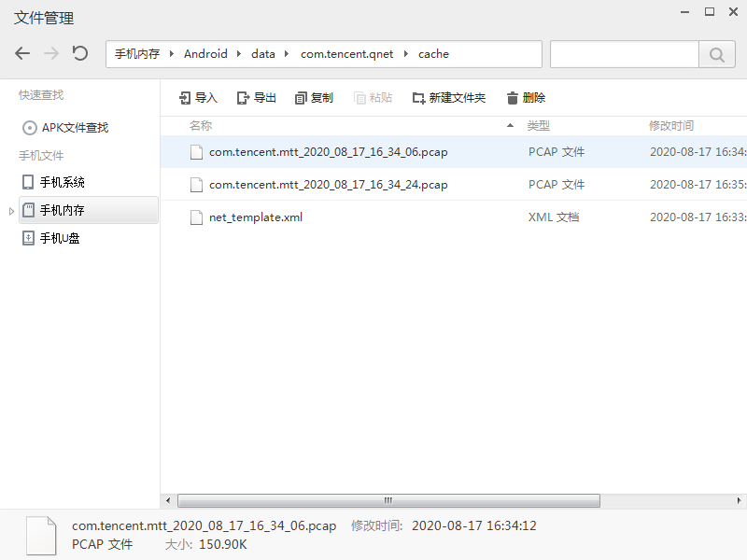
Task: Click 粘贴 (Paste) in toolbar
Action: (x=373, y=98)
